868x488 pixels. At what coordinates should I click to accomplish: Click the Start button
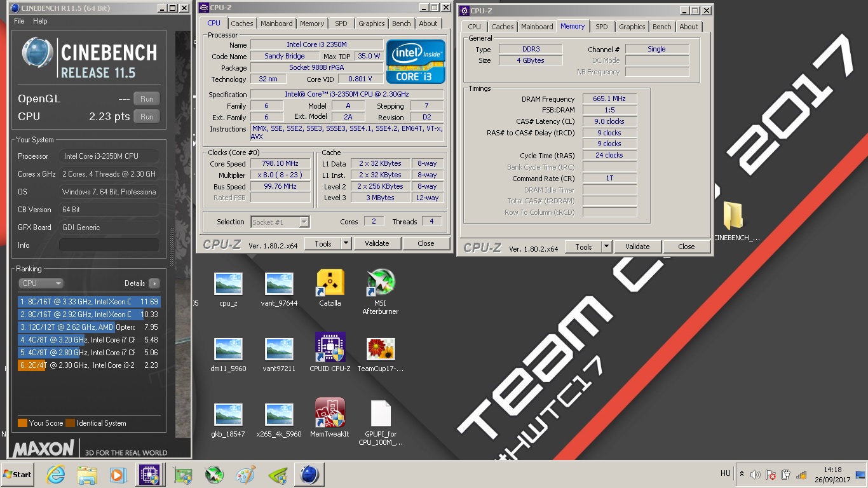17,475
